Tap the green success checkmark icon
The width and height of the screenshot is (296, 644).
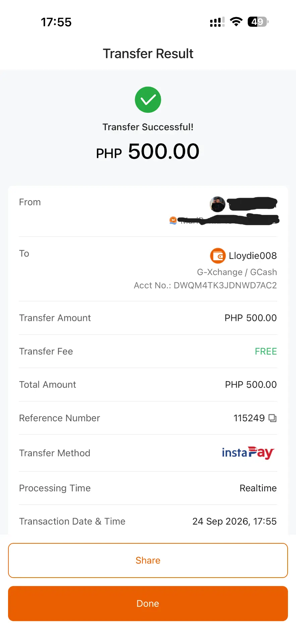pos(148,100)
